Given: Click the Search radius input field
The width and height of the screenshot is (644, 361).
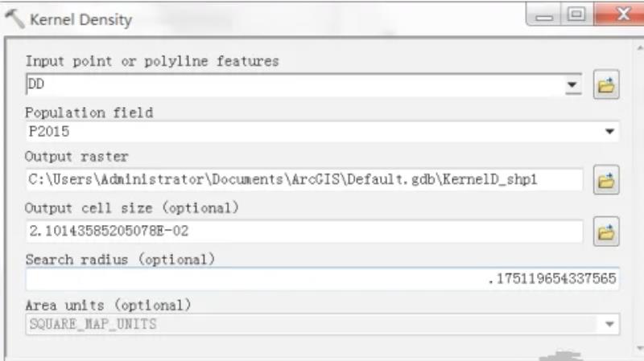Looking at the screenshot, I should point(323,279).
